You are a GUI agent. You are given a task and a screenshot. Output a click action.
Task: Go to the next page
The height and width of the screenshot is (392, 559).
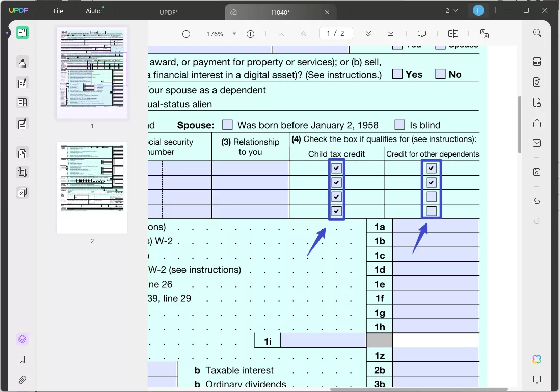tap(368, 34)
